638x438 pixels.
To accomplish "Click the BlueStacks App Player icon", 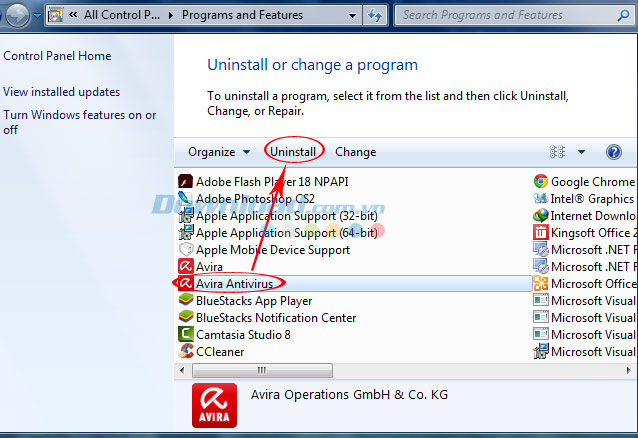I will pyautogui.click(x=186, y=300).
